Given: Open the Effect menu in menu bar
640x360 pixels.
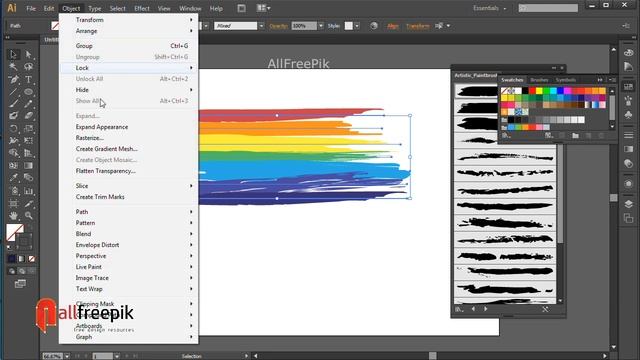Looking at the screenshot, I should (142, 8).
